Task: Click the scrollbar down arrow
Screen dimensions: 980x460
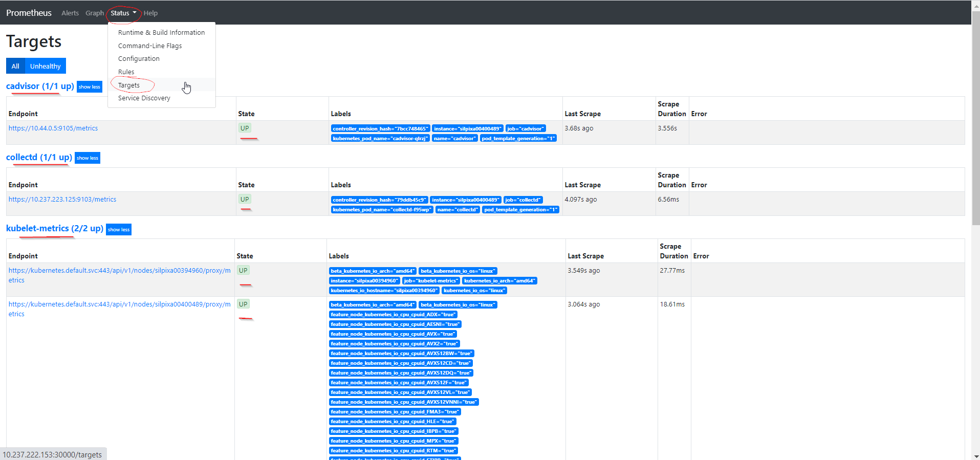Action: pyautogui.click(x=975, y=456)
